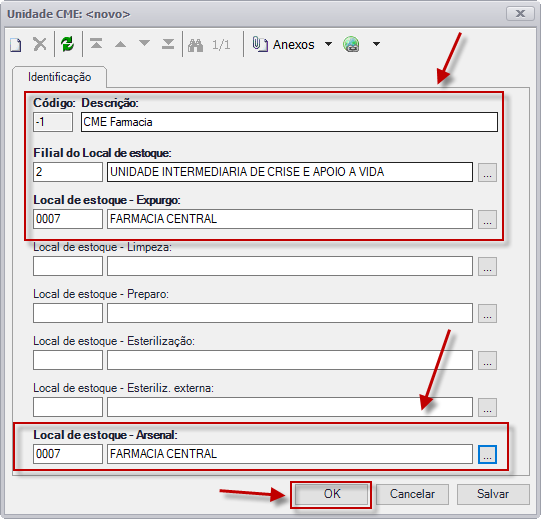Screen dimensions: 541x519
Task: Click Arsenal code field 0007
Action: click(x=68, y=454)
